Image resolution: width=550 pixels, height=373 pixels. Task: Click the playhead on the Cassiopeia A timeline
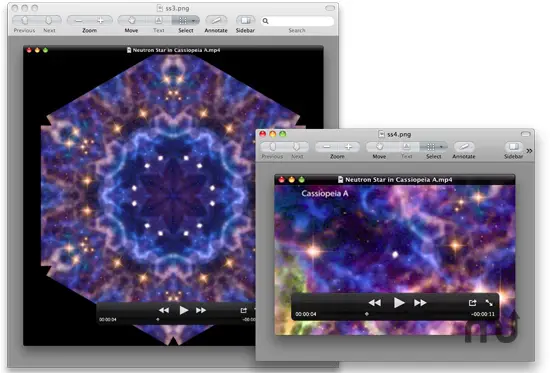click(x=367, y=314)
